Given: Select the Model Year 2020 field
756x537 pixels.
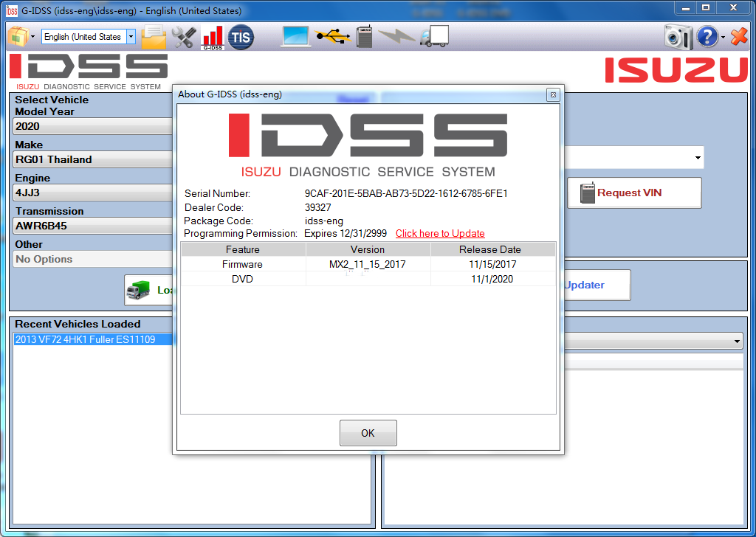Looking at the screenshot, I should click(x=92, y=126).
